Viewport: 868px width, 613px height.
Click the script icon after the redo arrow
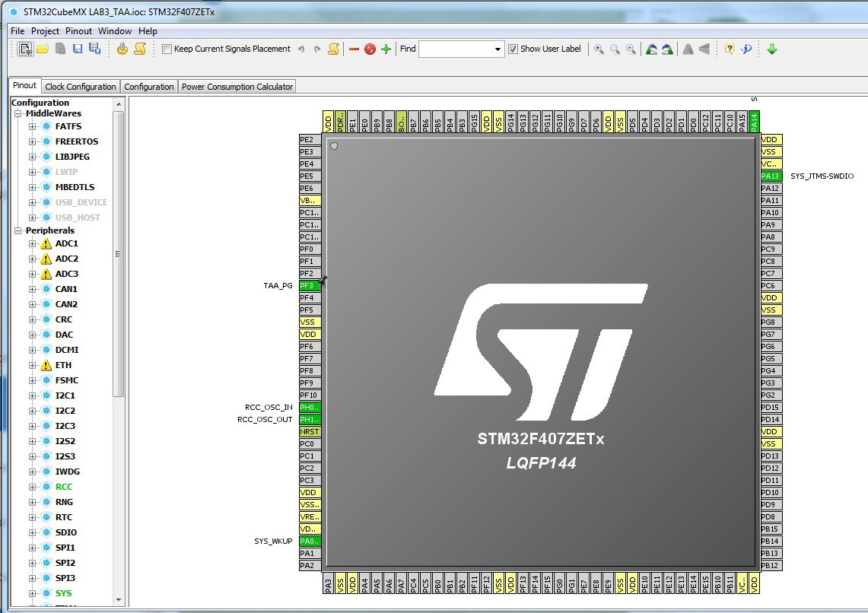pos(333,49)
